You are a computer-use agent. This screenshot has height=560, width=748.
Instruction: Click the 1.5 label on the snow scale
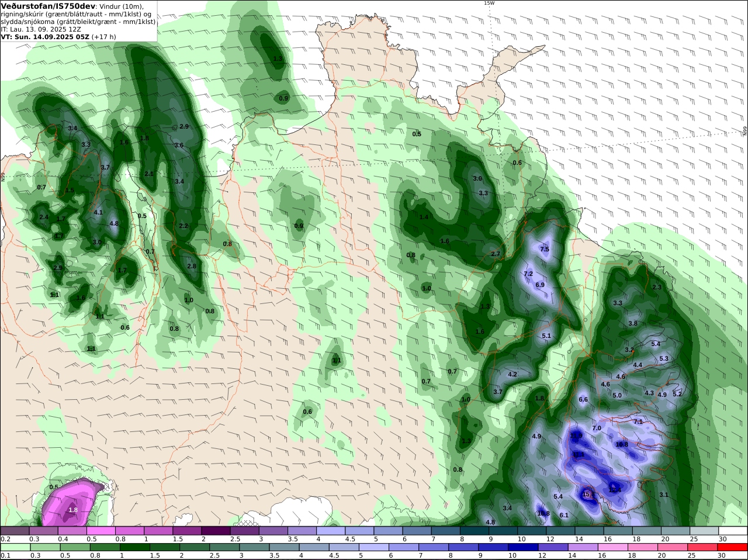178,539
